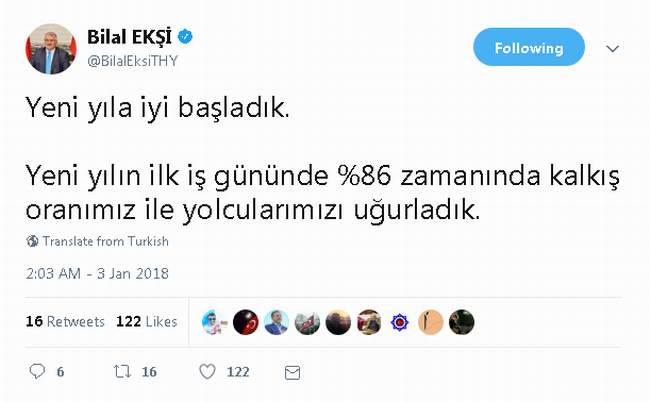Open the @BilalEksiTHY handle link
This screenshot has height=402, width=650.
click(132, 61)
